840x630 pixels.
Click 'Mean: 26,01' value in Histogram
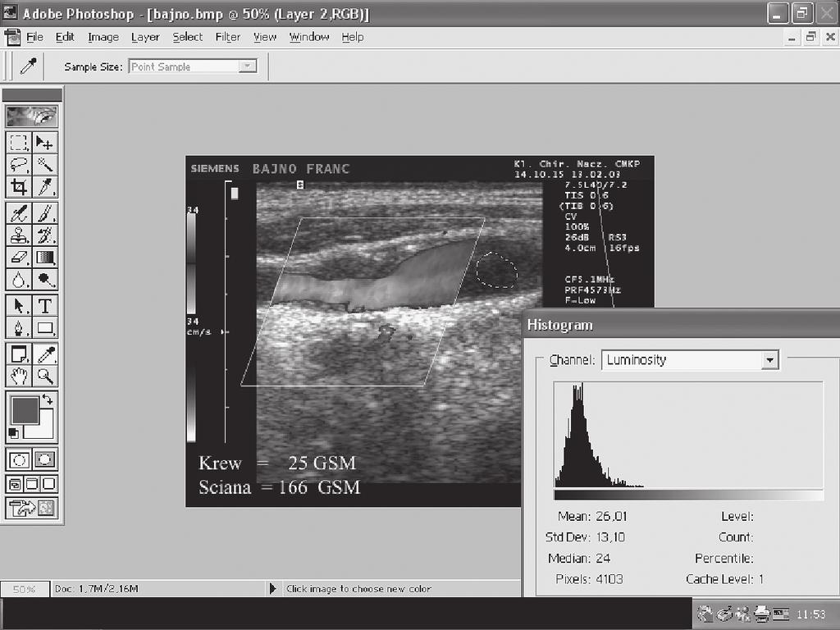pyautogui.click(x=611, y=517)
